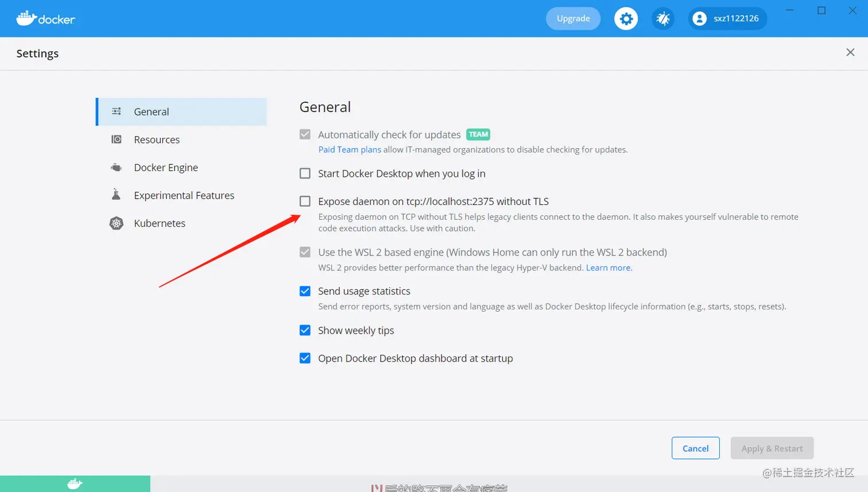The width and height of the screenshot is (868, 492).
Task: Click the Send error reports description text
Action: 552,307
